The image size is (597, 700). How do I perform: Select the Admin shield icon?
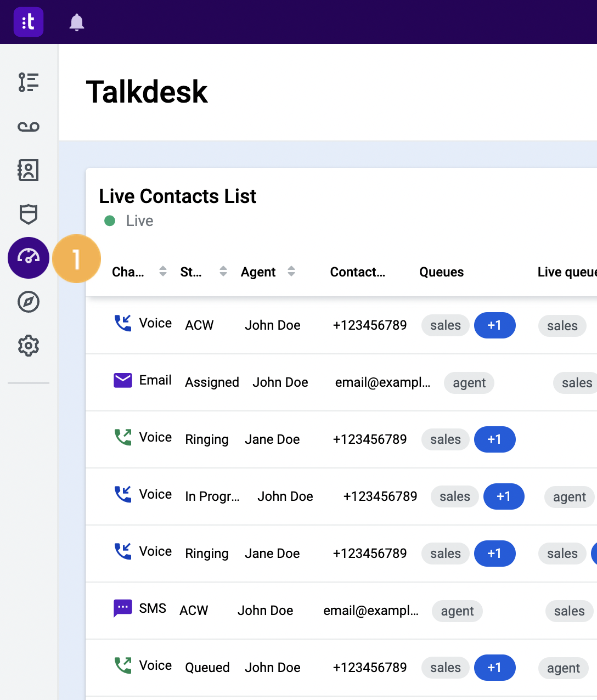click(29, 214)
